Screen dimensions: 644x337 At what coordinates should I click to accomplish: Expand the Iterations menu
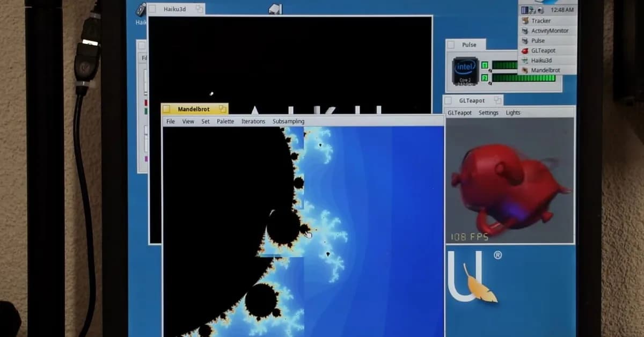[x=253, y=122]
